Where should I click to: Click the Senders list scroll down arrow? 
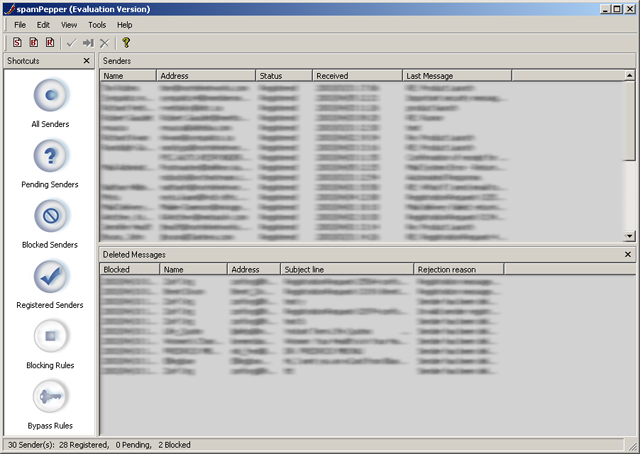pos(630,236)
